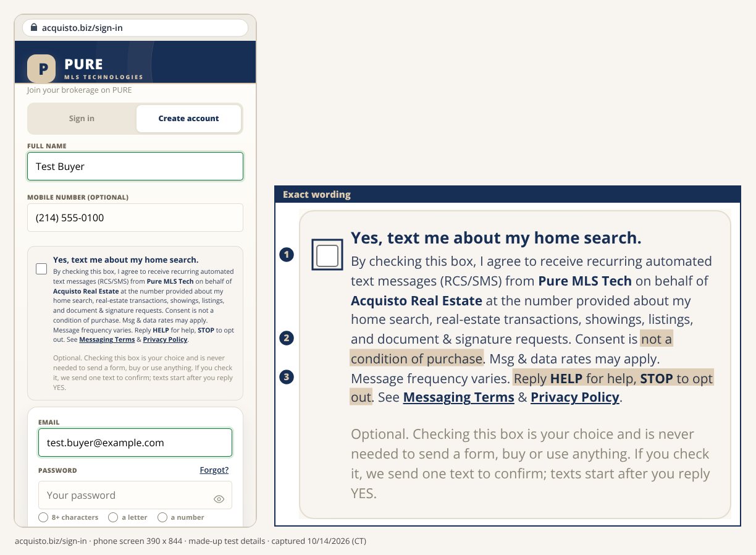Click the caption text below the phone mockup

[191, 541]
